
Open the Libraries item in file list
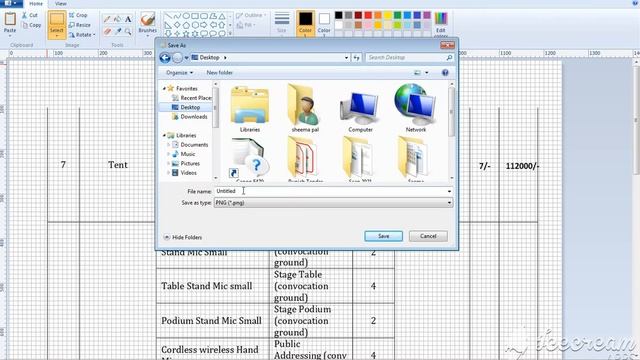point(250,109)
